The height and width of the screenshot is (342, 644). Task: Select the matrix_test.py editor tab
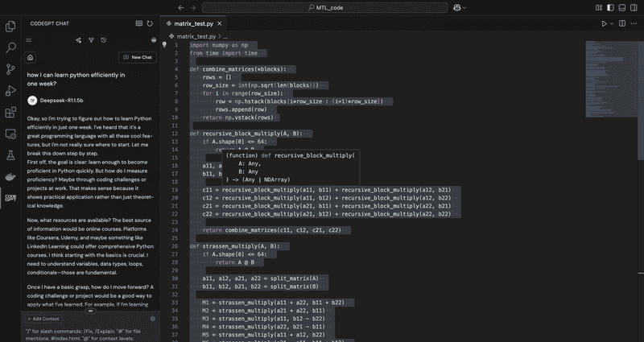[193, 24]
